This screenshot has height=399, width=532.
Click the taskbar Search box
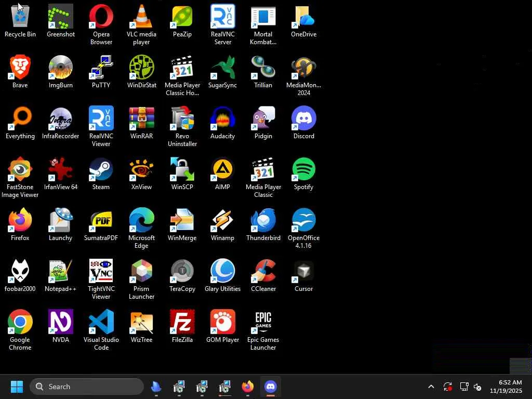(x=87, y=387)
